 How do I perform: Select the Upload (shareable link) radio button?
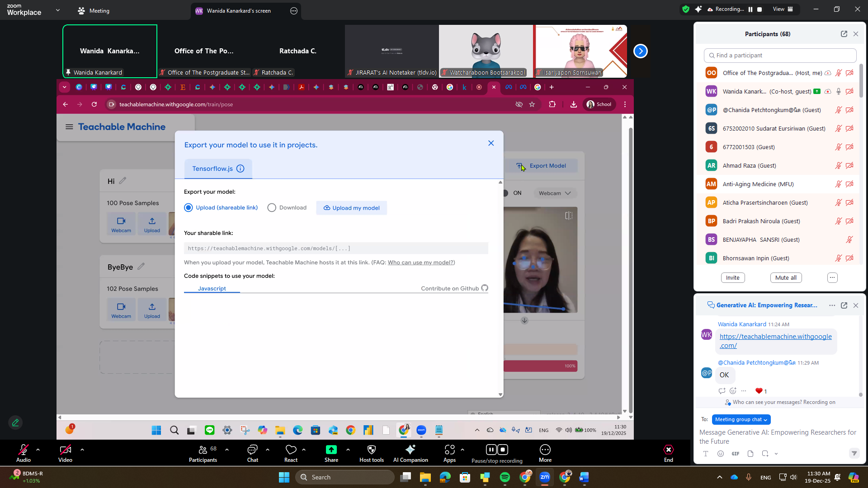189,208
